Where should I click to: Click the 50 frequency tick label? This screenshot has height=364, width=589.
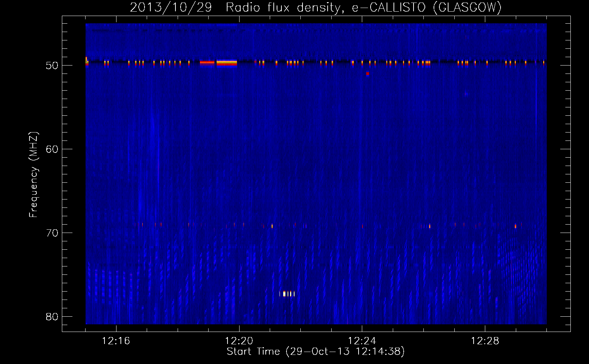point(52,66)
